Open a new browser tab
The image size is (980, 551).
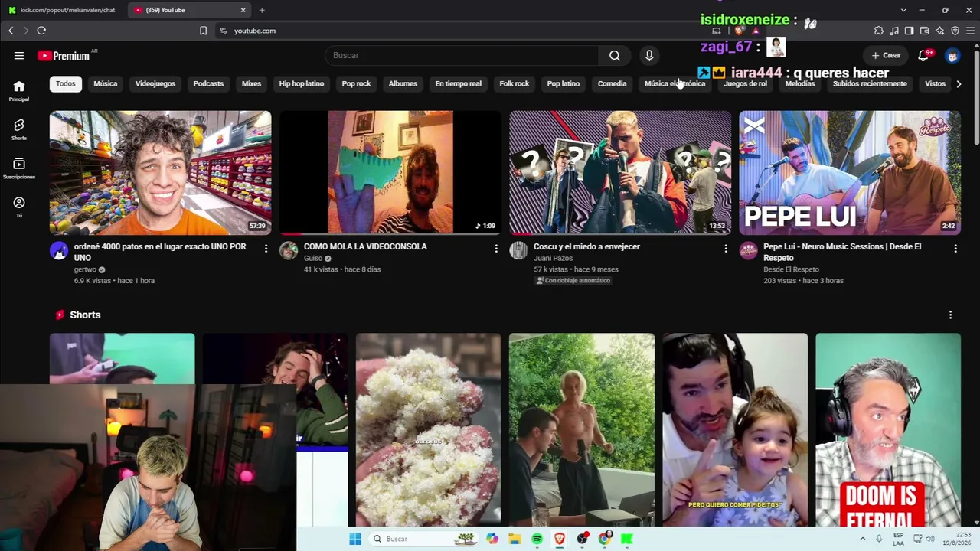point(262,10)
